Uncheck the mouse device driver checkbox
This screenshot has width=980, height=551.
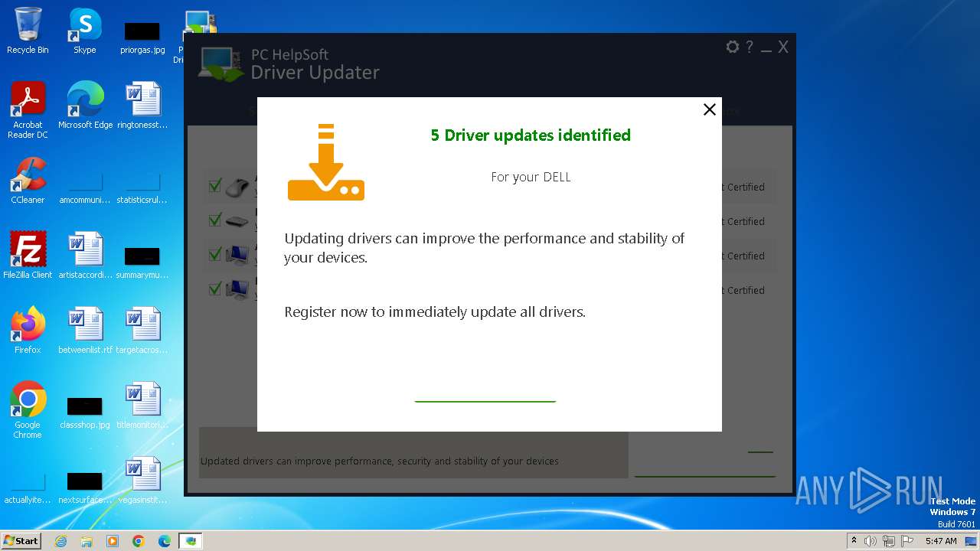pyautogui.click(x=215, y=186)
